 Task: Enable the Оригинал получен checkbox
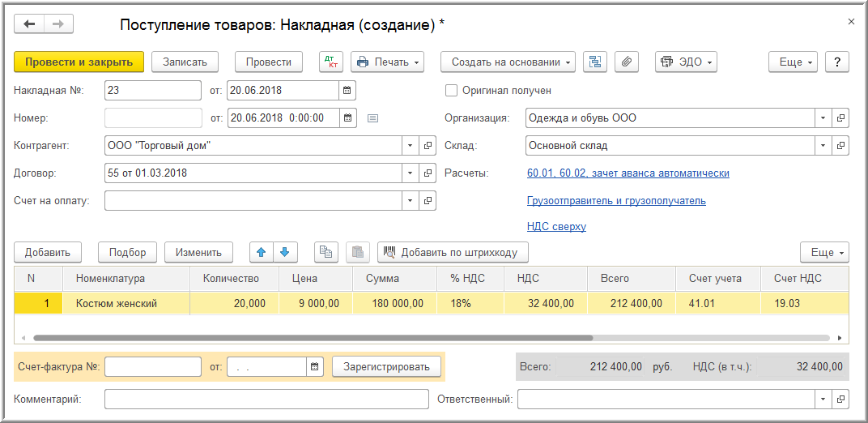click(452, 91)
